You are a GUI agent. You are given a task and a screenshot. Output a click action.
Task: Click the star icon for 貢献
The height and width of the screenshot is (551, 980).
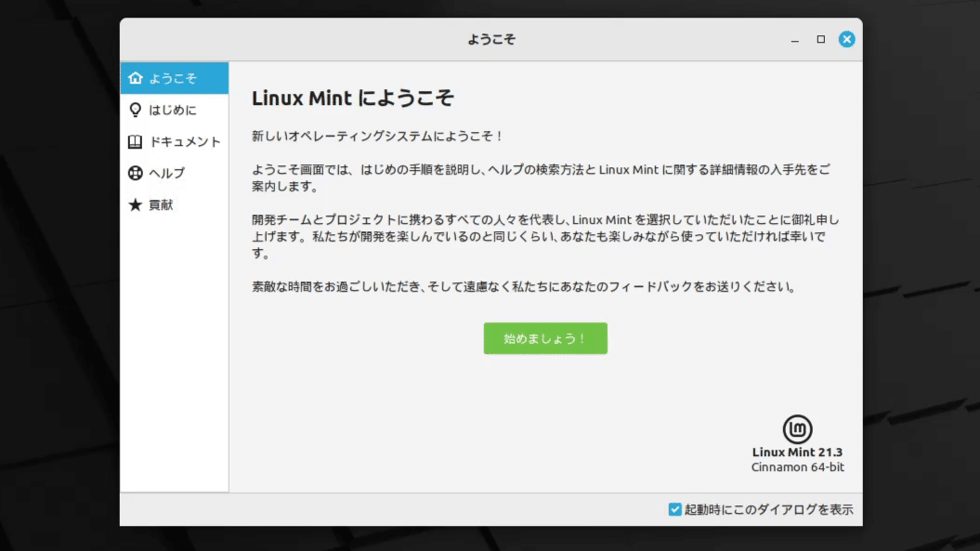(x=135, y=204)
